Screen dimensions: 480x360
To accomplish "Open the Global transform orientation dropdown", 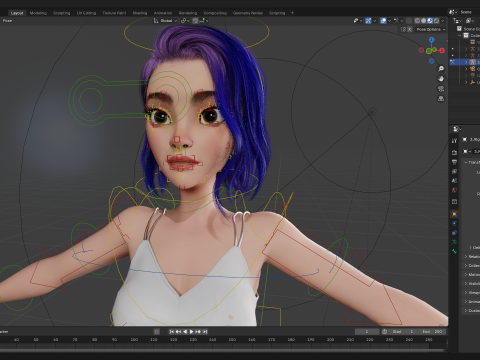I will coord(165,21).
